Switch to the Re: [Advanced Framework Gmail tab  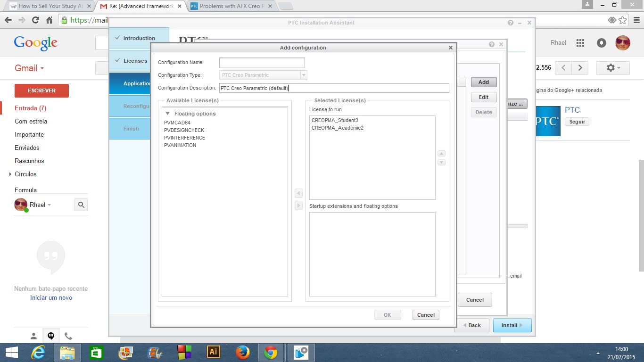click(140, 6)
